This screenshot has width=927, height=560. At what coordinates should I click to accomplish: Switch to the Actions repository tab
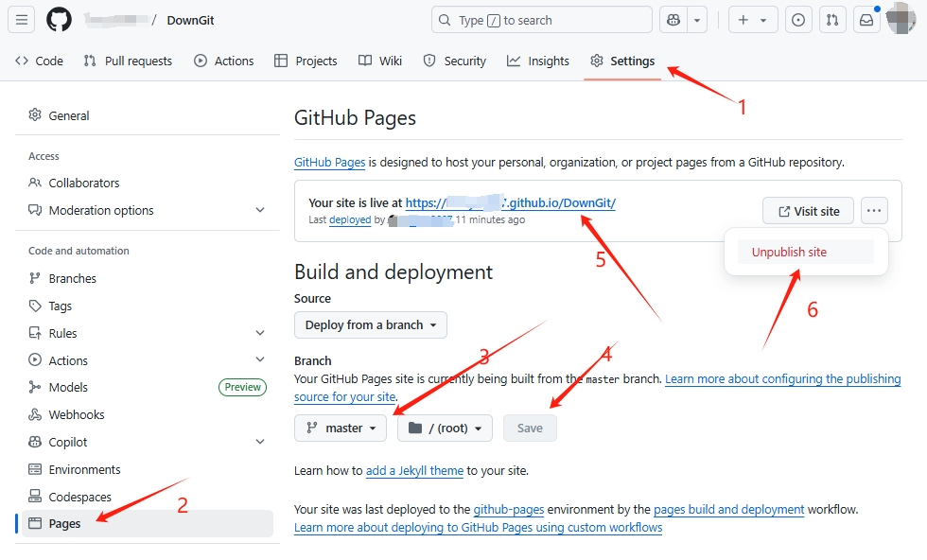pyautogui.click(x=223, y=61)
